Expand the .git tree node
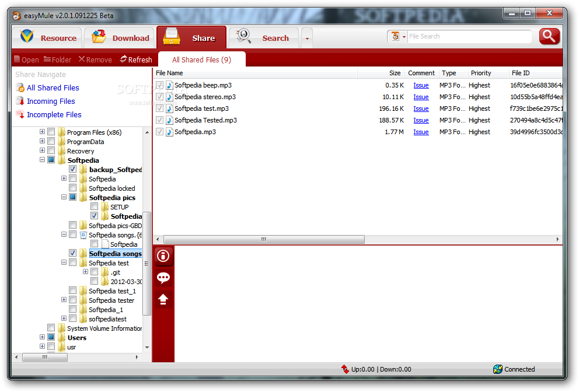The height and width of the screenshot is (392, 579). [85, 272]
